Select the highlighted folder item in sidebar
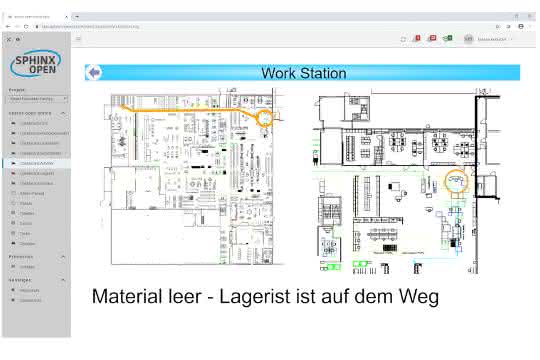The image size is (540, 360). coord(37,163)
